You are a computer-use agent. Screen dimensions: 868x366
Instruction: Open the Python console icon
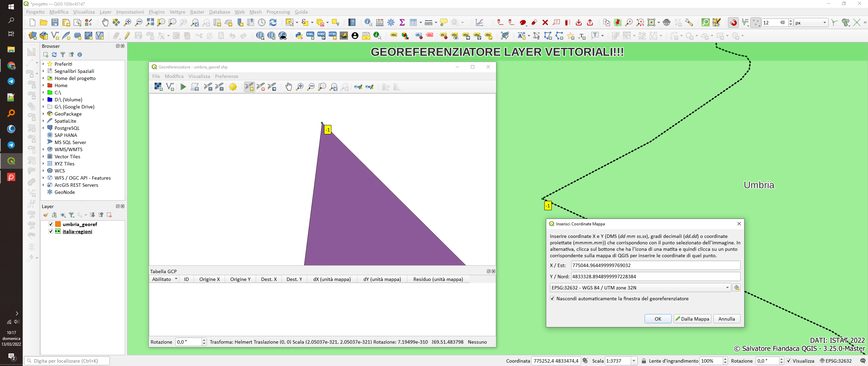tap(299, 36)
